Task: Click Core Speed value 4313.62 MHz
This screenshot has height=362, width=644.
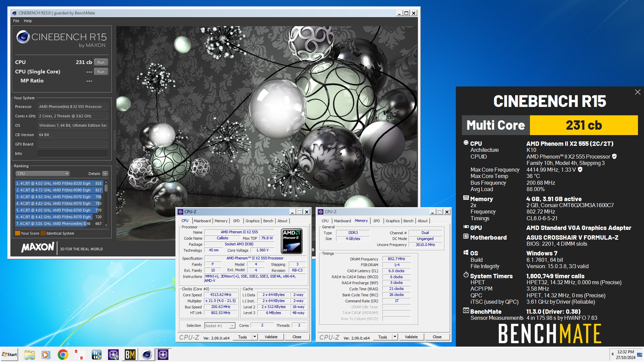Action: click(x=221, y=295)
